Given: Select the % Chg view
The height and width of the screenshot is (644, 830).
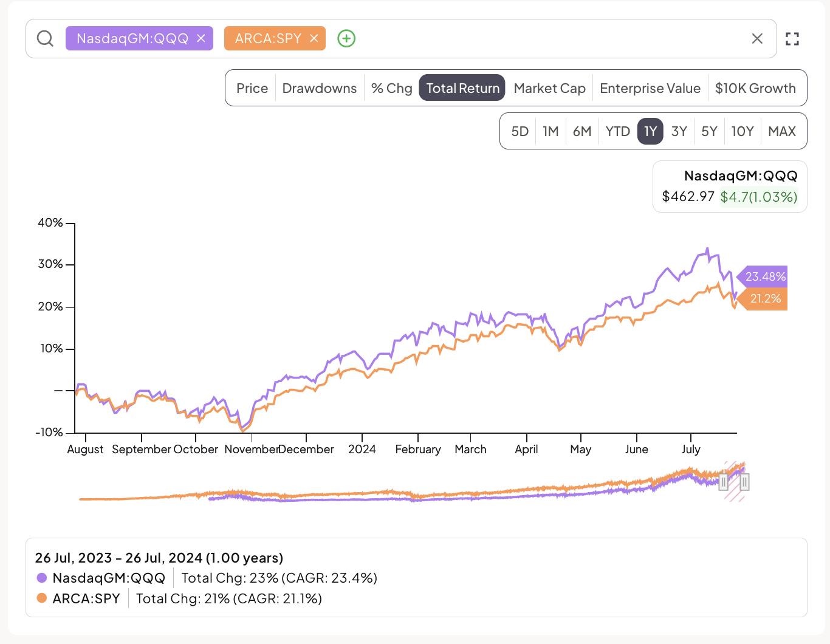Looking at the screenshot, I should click(392, 88).
